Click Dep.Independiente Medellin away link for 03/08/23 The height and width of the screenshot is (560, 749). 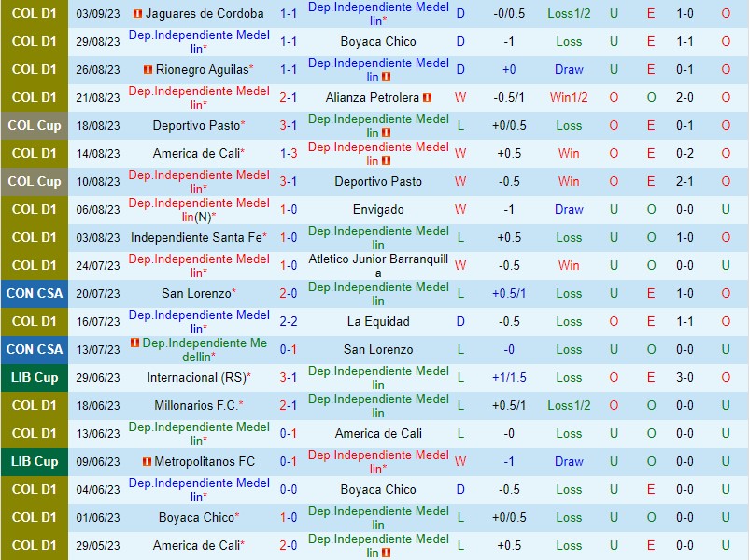[378, 238]
